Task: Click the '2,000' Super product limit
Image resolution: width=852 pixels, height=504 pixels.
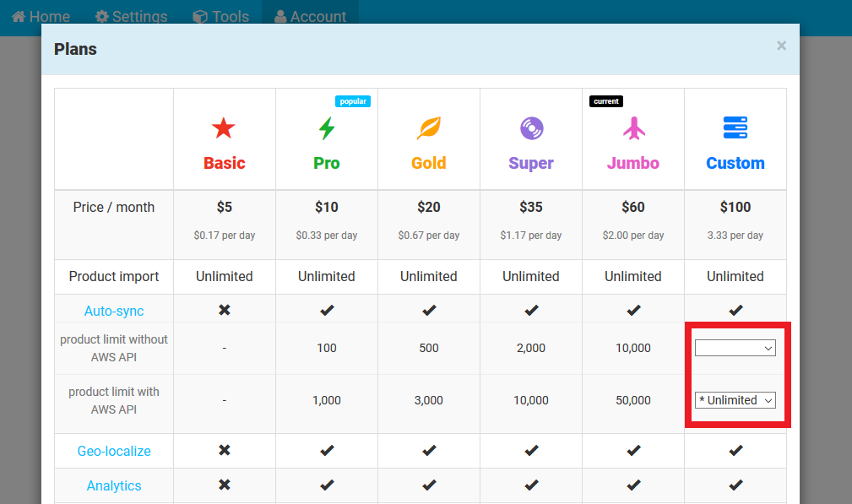Action: (531, 348)
